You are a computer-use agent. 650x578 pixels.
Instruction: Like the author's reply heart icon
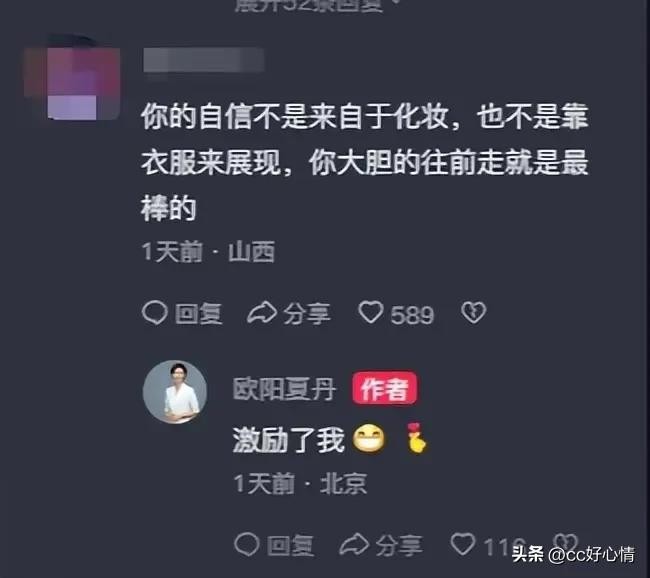463,543
